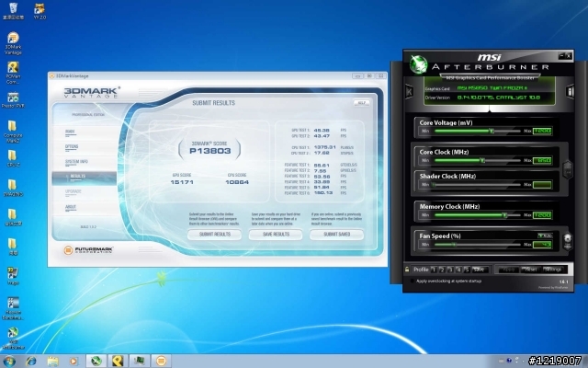Switch to 3DMark Vantage orange taskbar button
The height and width of the screenshot is (368, 588).
click(162, 362)
